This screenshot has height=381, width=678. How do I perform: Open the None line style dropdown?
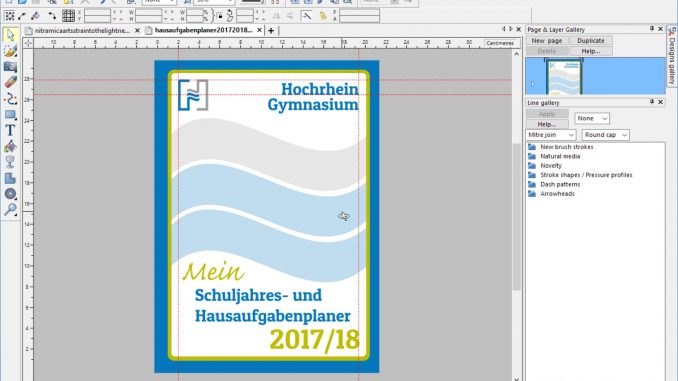point(592,118)
